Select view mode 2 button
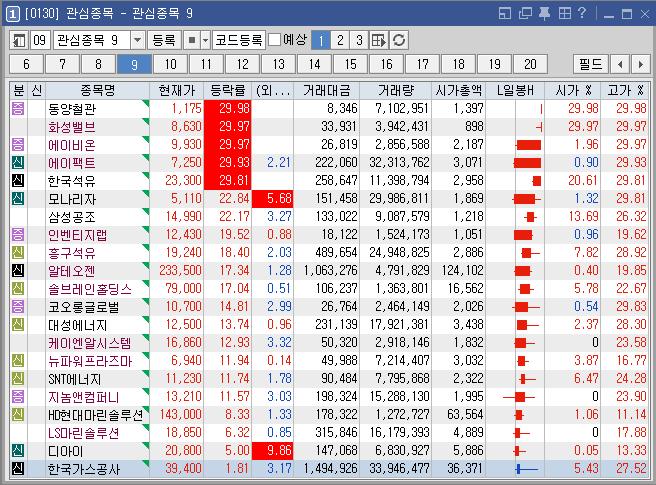Screen dimensions: 656x485 coord(340,41)
